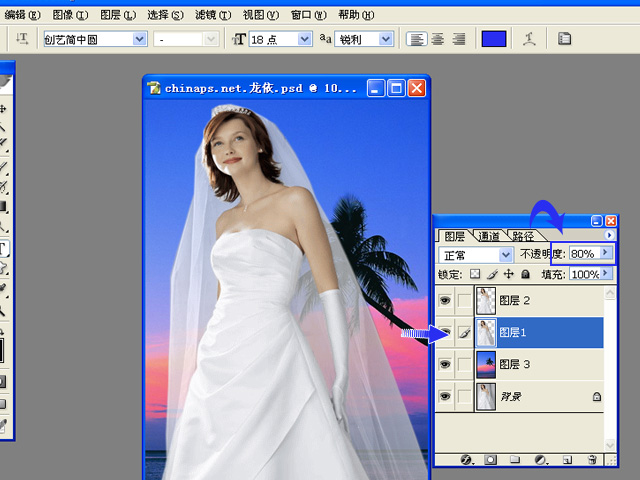Click the Layers panel scroll down arrow
The width and height of the screenshot is (640, 480).
click(610, 445)
